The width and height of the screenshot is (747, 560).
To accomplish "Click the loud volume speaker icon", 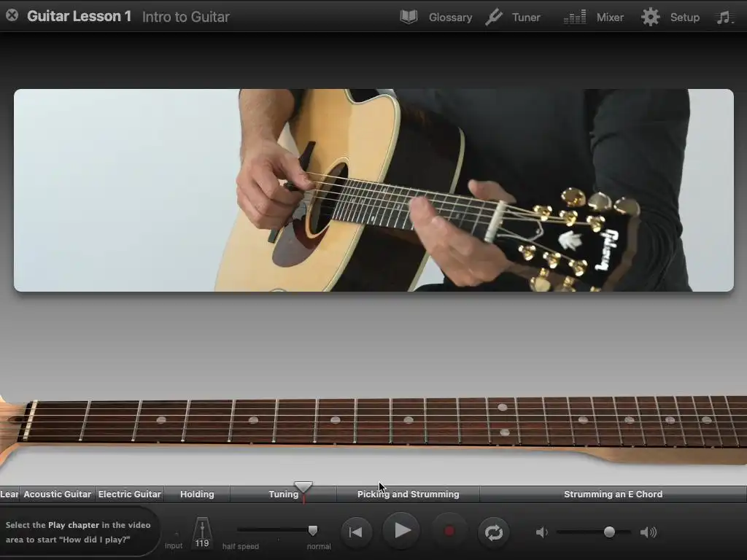I will pyautogui.click(x=649, y=532).
